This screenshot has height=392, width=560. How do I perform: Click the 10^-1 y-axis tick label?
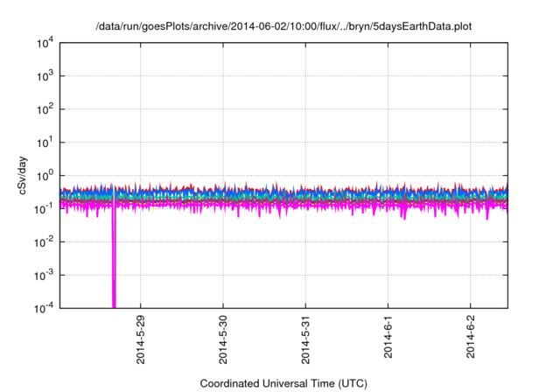(x=44, y=208)
